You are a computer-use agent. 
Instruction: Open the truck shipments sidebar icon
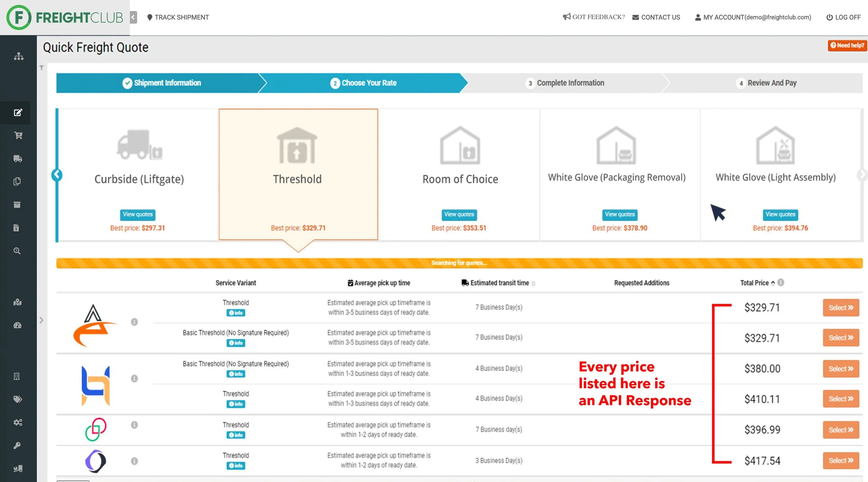coord(18,159)
